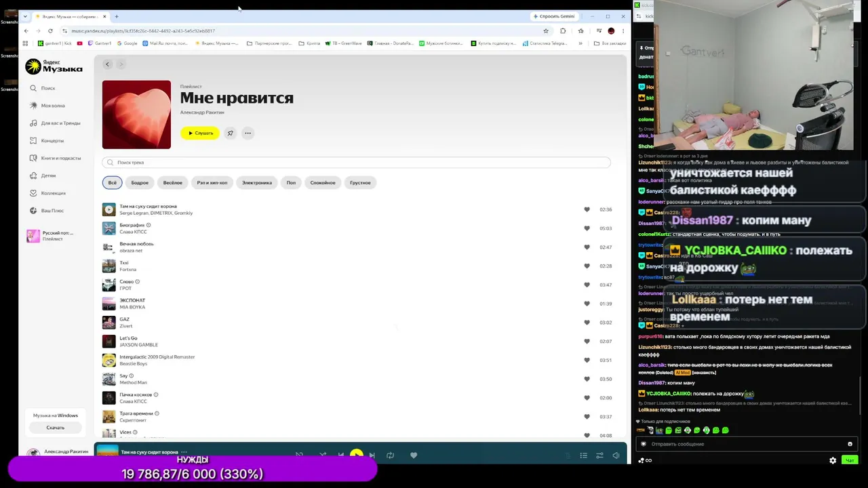The height and width of the screenshot is (488, 868).
Task: Toggle like on ЭКСПОНАТ track
Action: [x=587, y=304]
